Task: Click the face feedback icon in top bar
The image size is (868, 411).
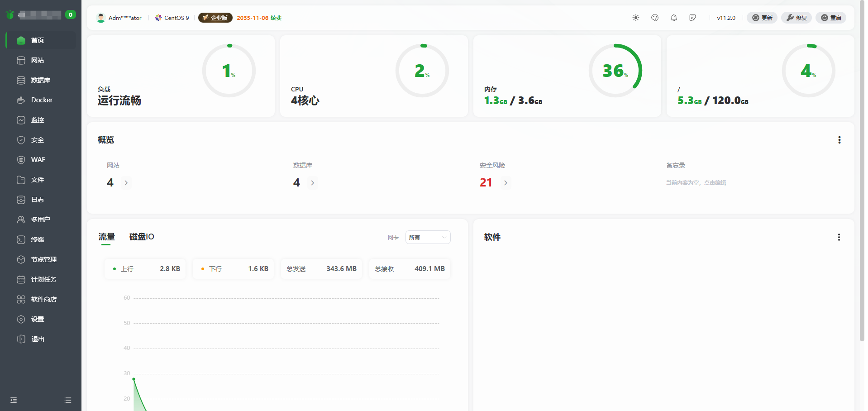Action: (x=654, y=18)
